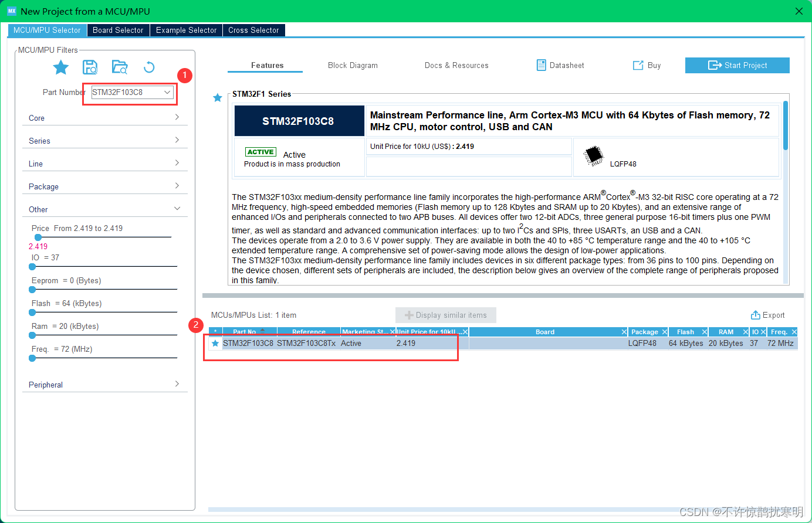Remove the RAM column with its X
This screenshot has width=812, height=523.
pyautogui.click(x=746, y=332)
